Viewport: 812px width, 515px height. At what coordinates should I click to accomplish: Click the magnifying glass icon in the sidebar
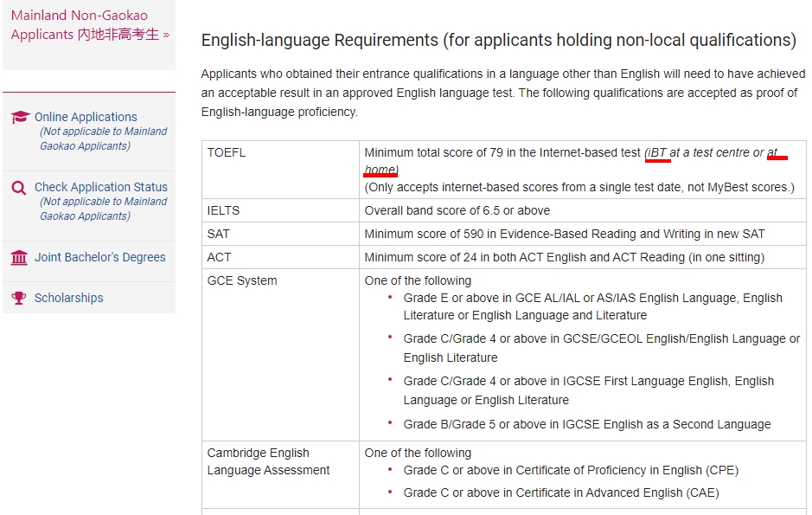(19, 187)
